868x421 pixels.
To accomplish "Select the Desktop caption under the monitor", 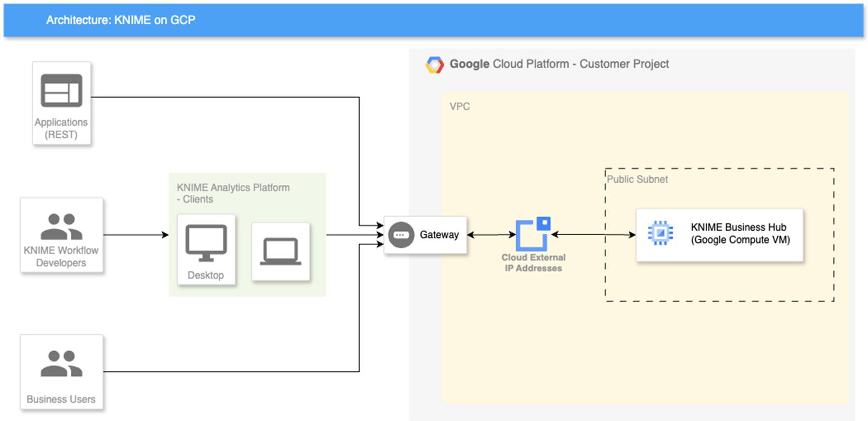I will coord(206,275).
